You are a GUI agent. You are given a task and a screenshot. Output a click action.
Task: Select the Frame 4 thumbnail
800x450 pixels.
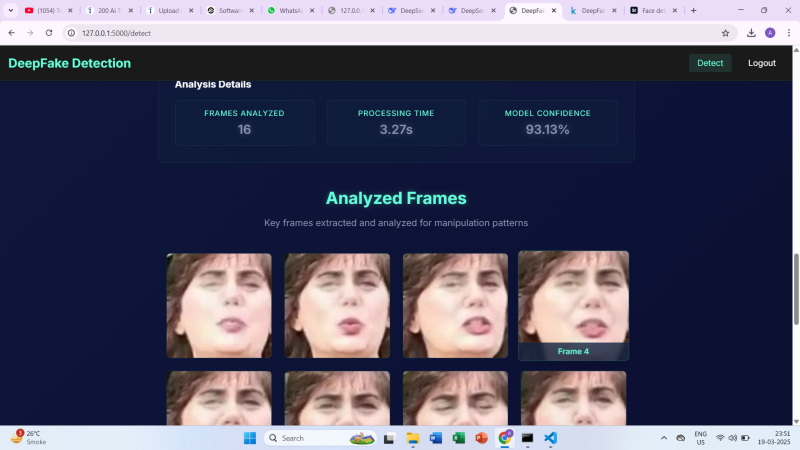(573, 305)
